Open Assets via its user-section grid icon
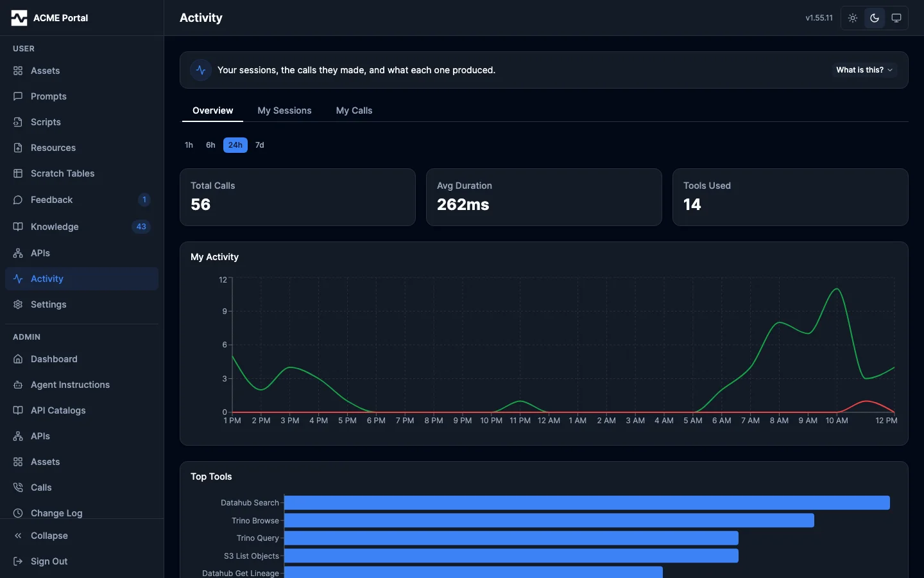Viewport: 924px width, 578px height. tap(18, 71)
